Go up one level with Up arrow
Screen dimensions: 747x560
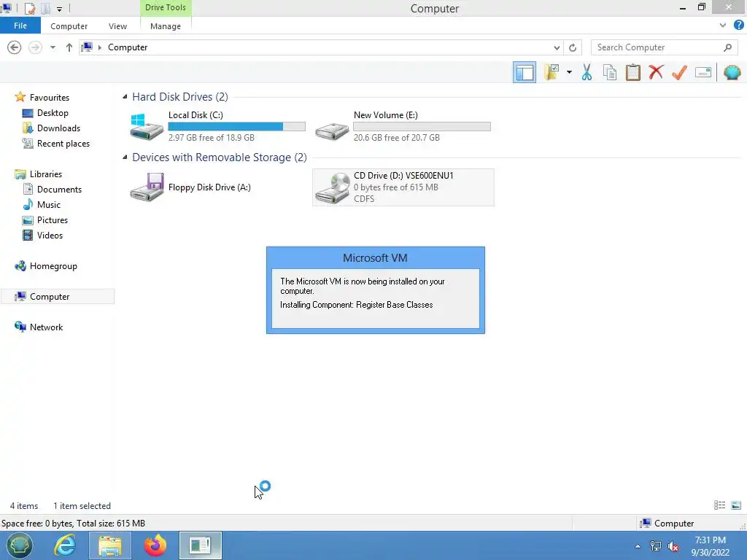click(69, 47)
